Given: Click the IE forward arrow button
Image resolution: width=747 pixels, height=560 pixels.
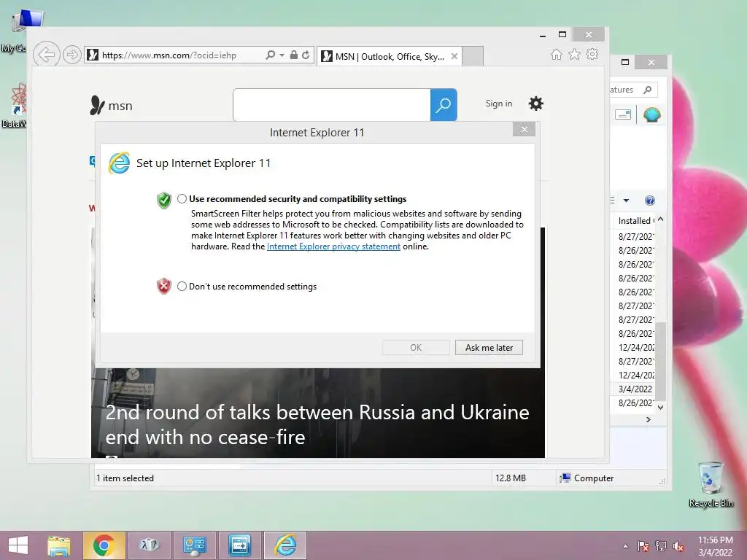Looking at the screenshot, I should coord(72,55).
